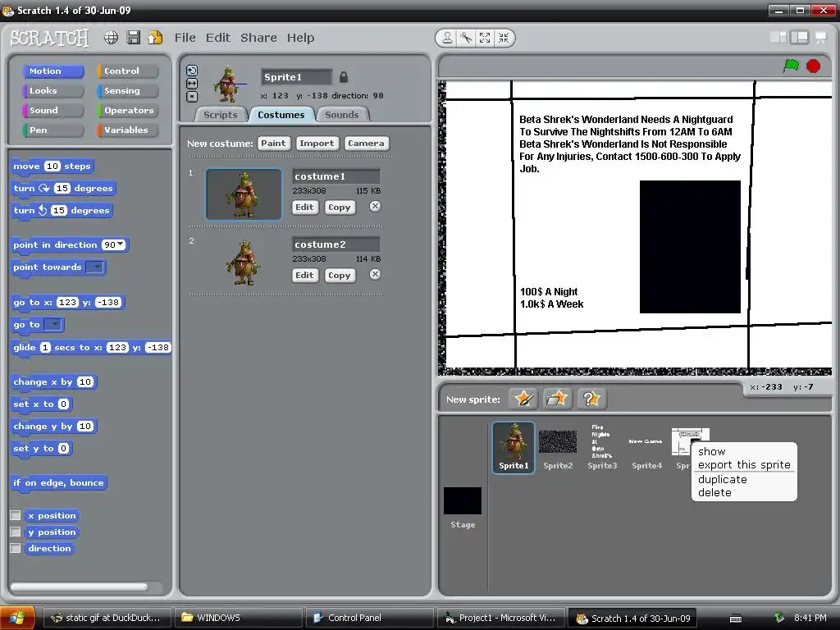Set rotation style to don't rotate

(x=192, y=97)
